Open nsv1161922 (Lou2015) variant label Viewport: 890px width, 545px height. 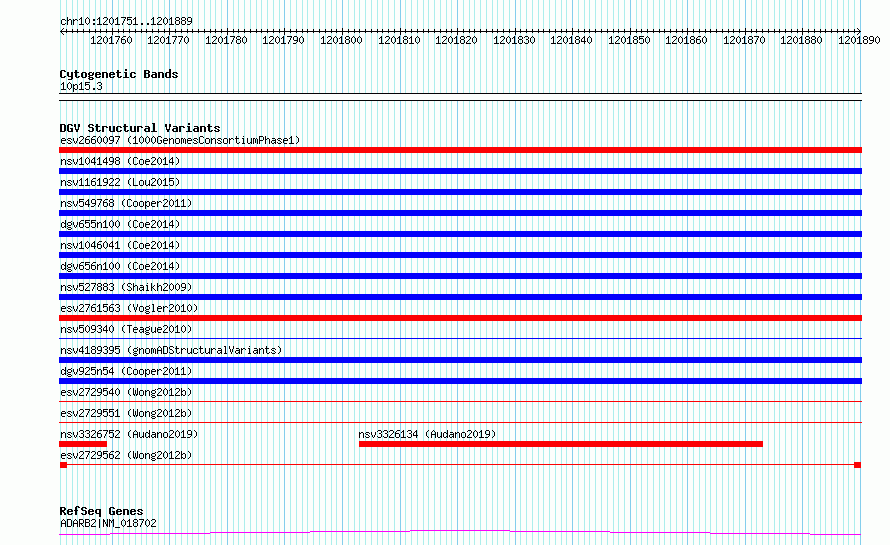(x=120, y=182)
